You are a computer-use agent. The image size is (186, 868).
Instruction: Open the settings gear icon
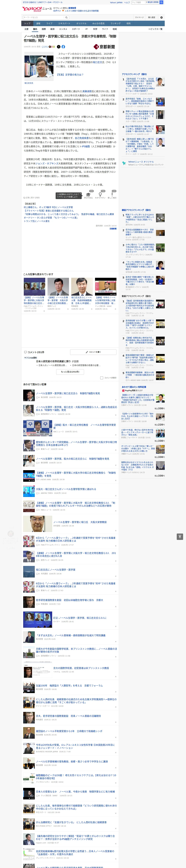coord(161,18)
